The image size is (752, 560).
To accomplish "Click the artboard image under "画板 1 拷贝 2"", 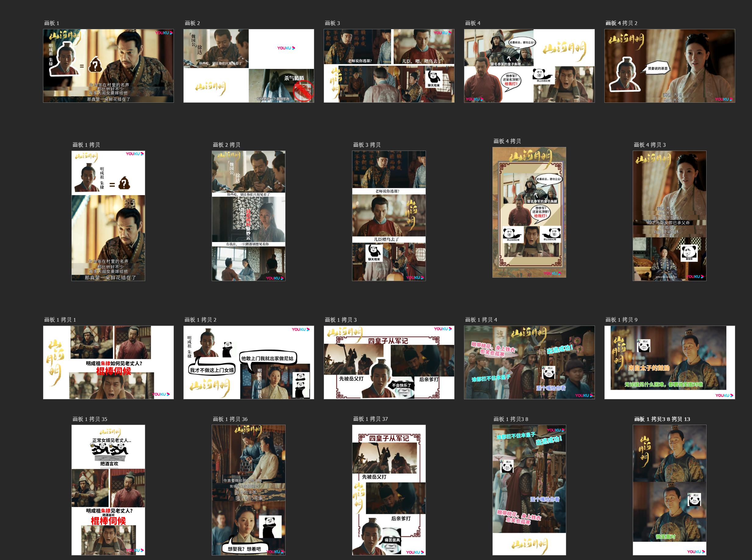I will tap(249, 362).
